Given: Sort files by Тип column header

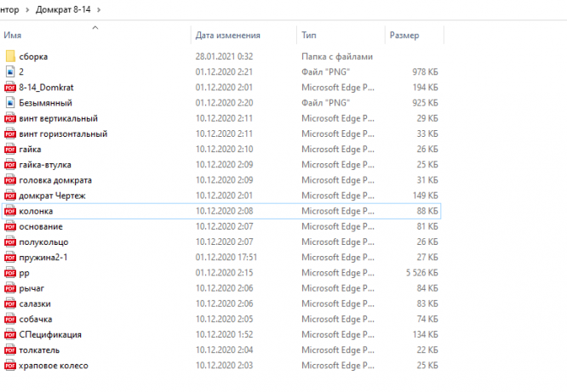Looking at the screenshot, I should [x=309, y=36].
